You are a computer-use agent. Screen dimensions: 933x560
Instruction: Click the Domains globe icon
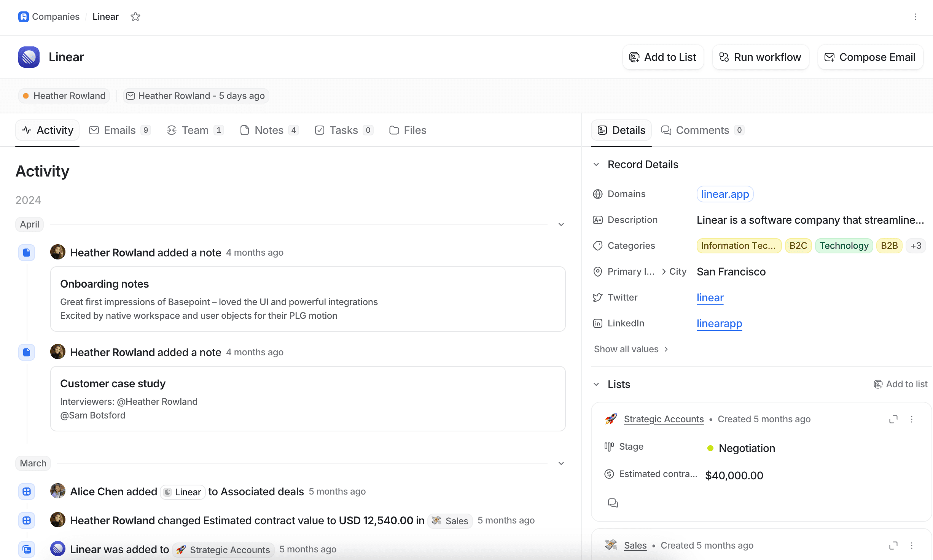(x=598, y=194)
